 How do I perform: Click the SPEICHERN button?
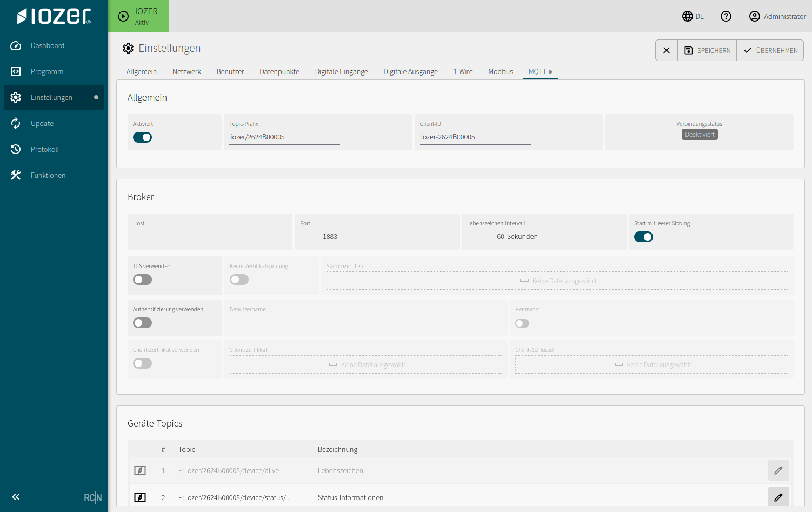click(707, 50)
